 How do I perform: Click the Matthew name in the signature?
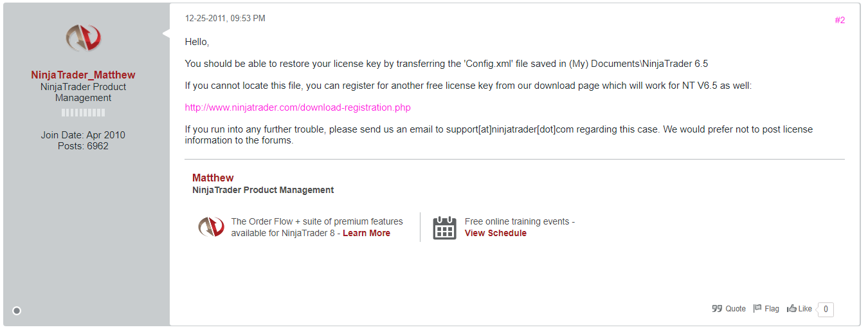pos(213,178)
